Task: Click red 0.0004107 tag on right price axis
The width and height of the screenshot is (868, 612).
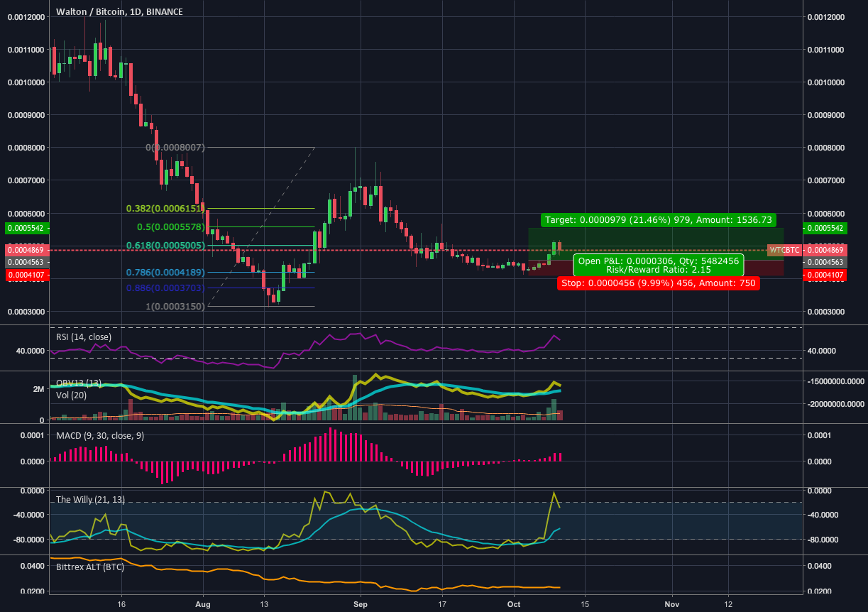Action: click(824, 276)
